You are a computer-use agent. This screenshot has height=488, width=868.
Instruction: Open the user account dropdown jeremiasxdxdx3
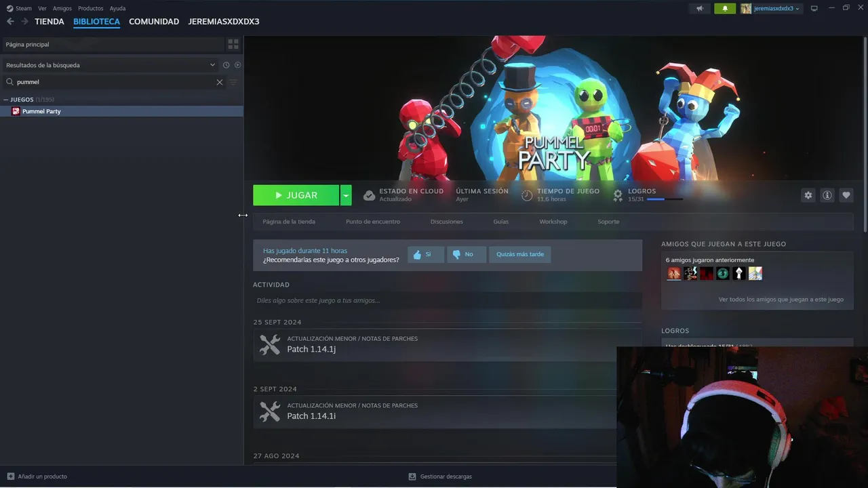(x=770, y=8)
